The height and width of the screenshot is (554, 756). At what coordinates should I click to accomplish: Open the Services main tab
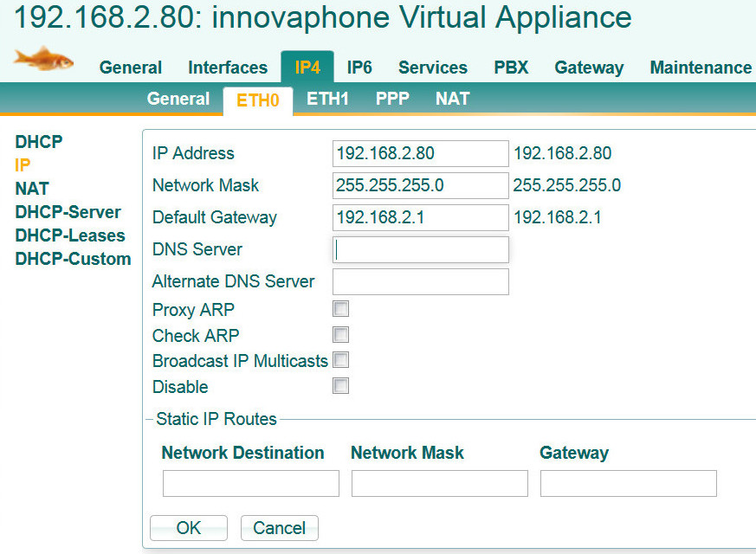[432, 68]
